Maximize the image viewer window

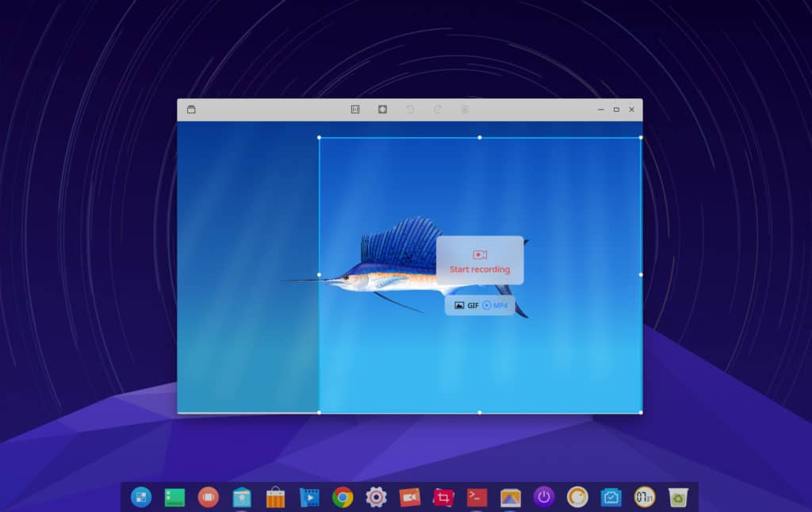point(616,109)
